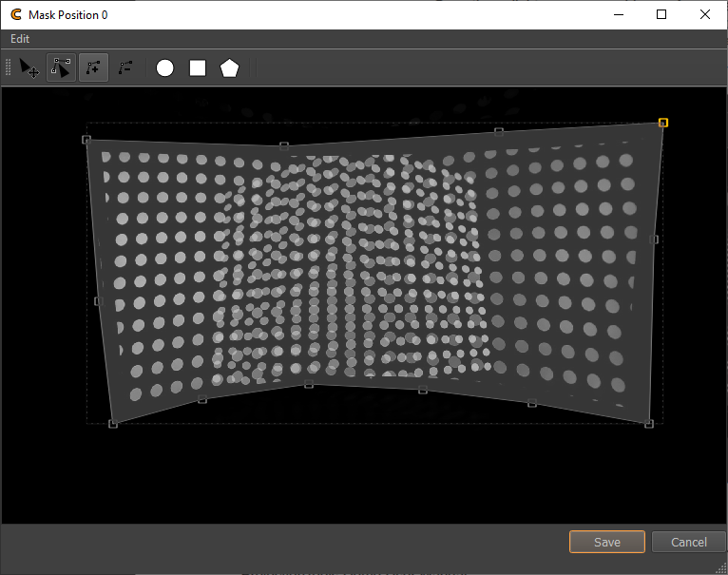Image resolution: width=728 pixels, height=575 pixels.
Task: Open the Edit menu
Action: tap(20, 39)
